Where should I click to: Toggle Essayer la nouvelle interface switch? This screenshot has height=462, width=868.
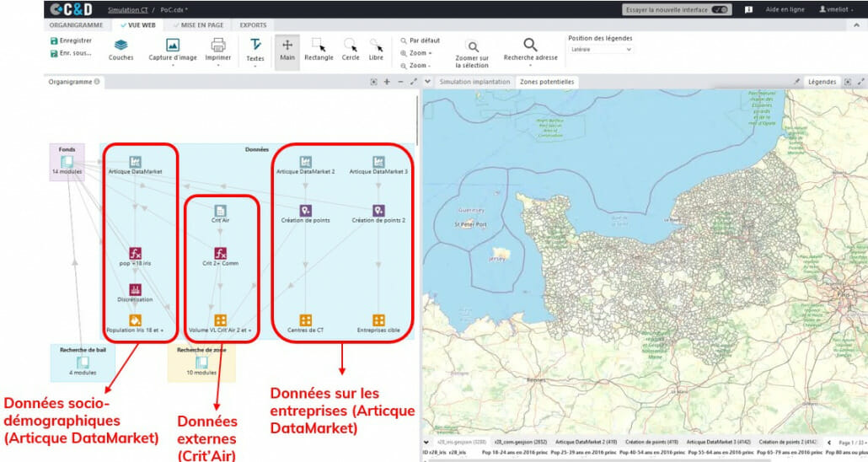click(x=720, y=9)
